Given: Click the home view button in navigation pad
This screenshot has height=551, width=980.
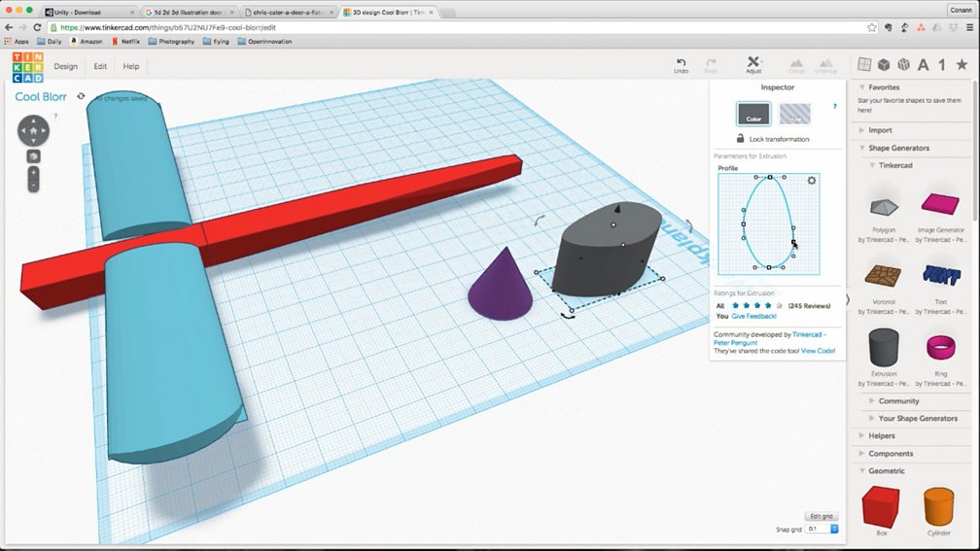Looking at the screenshot, I should (x=33, y=129).
